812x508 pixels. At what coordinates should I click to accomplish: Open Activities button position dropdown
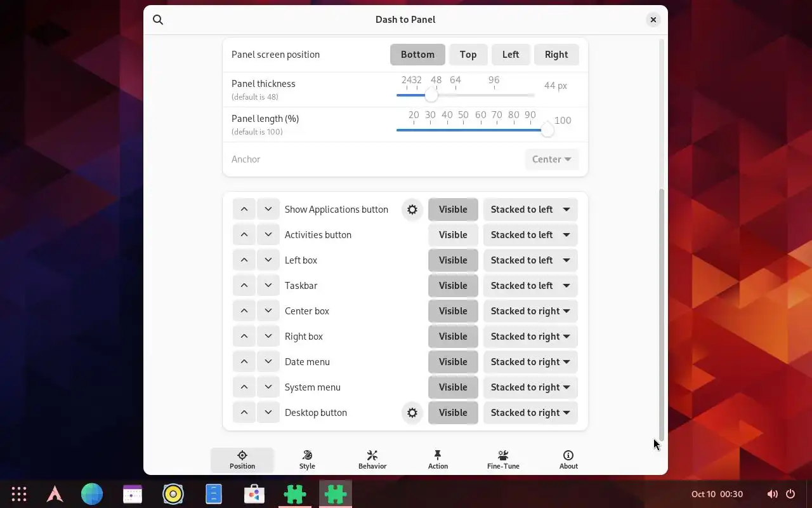tap(530, 235)
